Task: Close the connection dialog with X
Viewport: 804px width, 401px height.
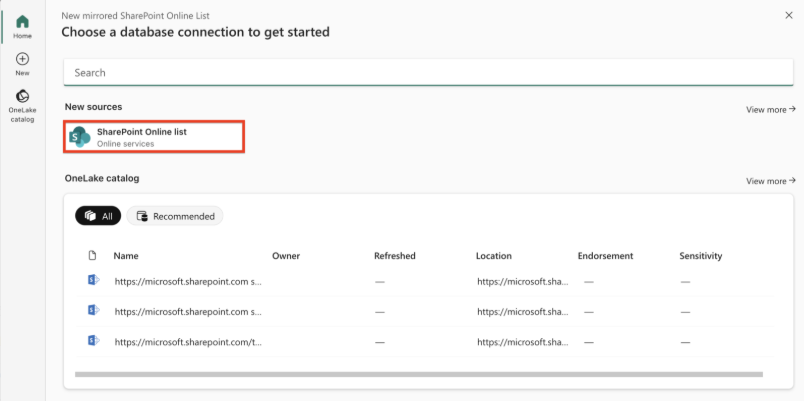Action: tap(789, 15)
